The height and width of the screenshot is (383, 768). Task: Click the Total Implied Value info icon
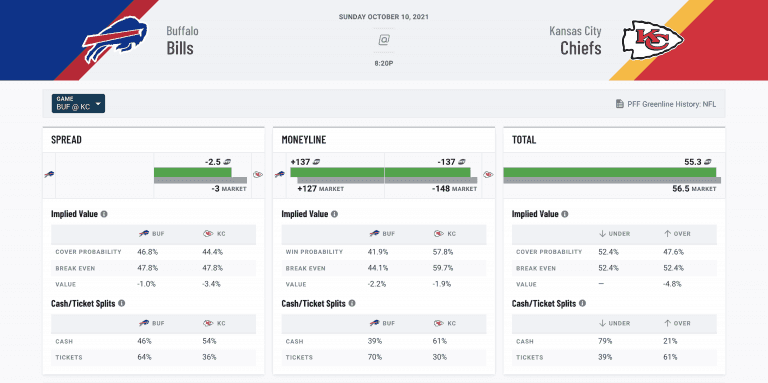(x=565, y=214)
